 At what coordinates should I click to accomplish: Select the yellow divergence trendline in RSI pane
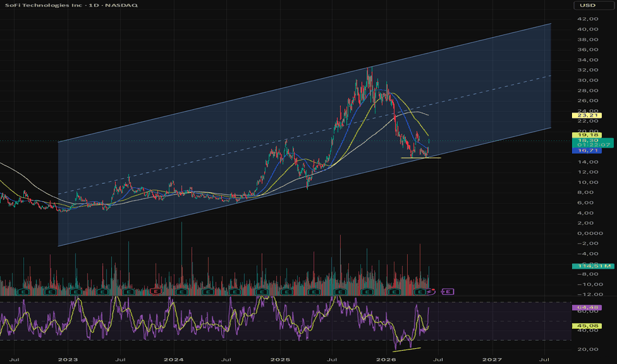point(407,349)
